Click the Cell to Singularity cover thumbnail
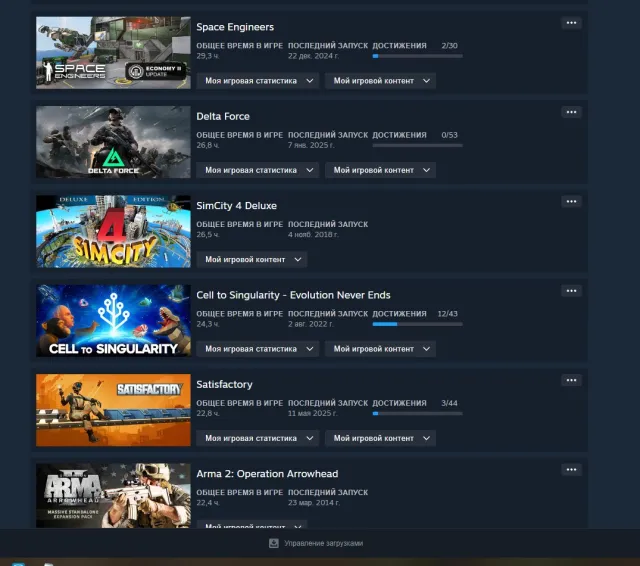 (x=113, y=321)
